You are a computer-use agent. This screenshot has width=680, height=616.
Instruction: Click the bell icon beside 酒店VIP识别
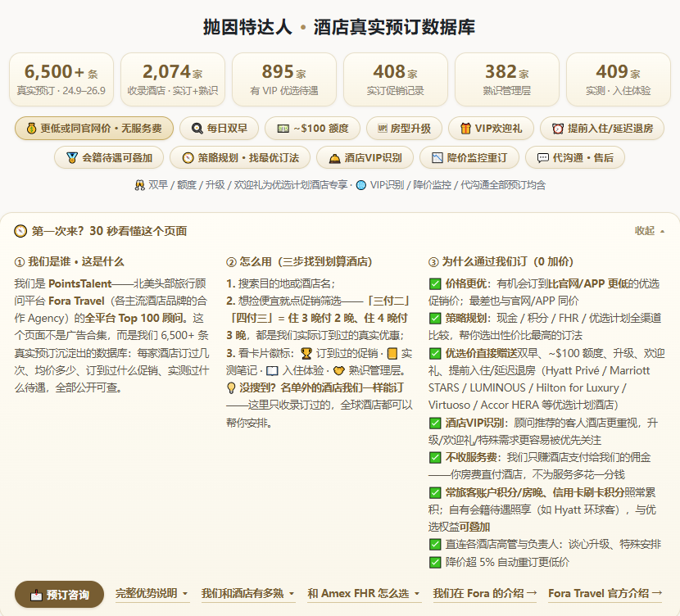(x=334, y=158)
